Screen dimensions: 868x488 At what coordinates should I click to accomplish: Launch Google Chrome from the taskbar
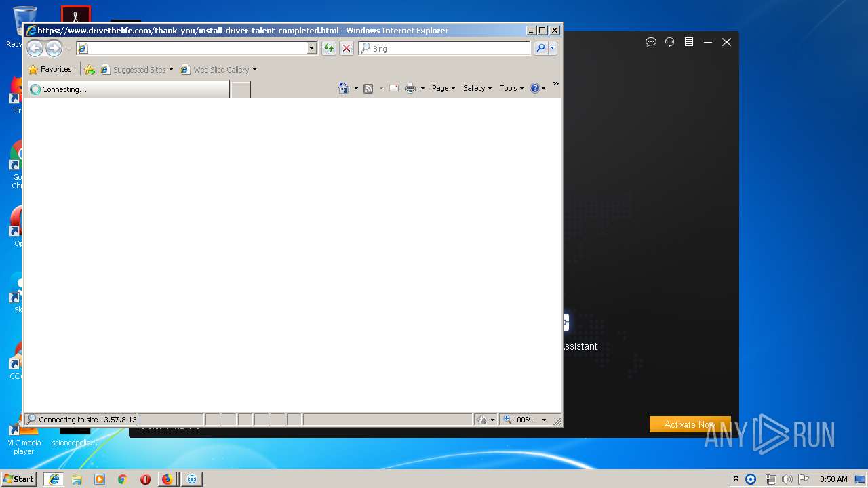(x=122, y=479)
